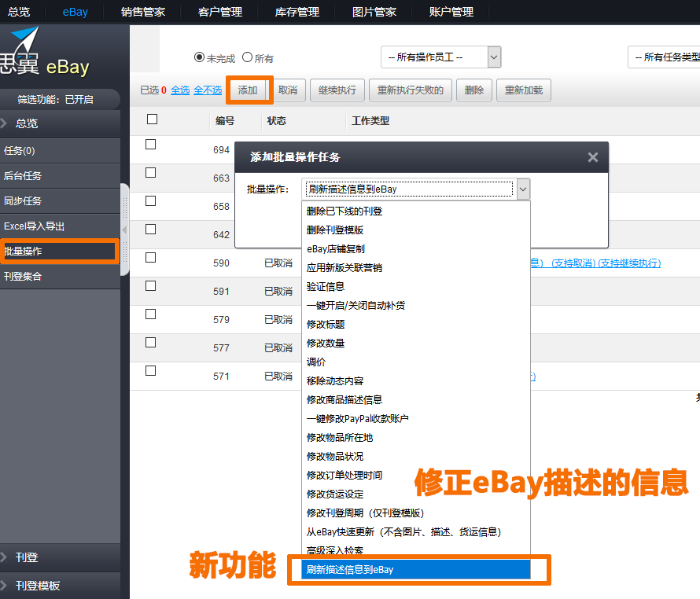Tick the select-all header checkbox

pos(153,119)
